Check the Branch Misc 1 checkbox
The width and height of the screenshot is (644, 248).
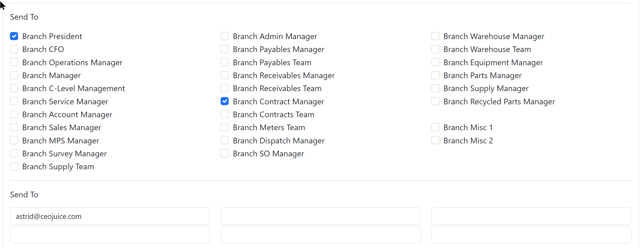(x=436, y=127)
